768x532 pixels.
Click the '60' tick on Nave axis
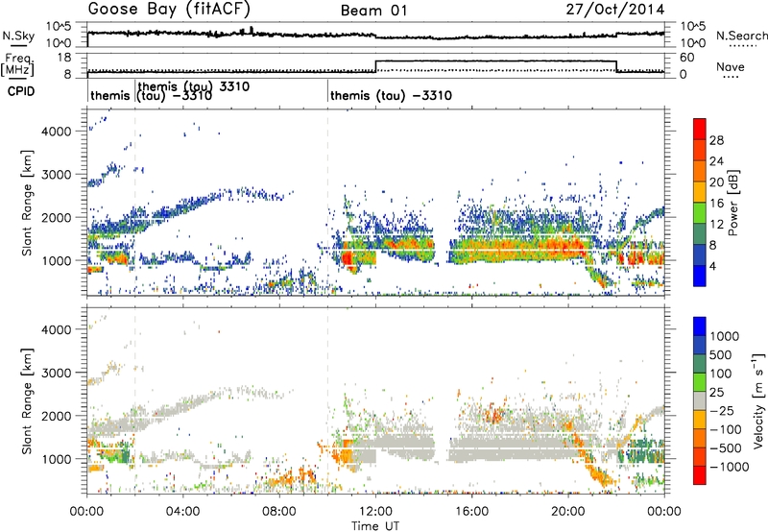tap(687, 58)
